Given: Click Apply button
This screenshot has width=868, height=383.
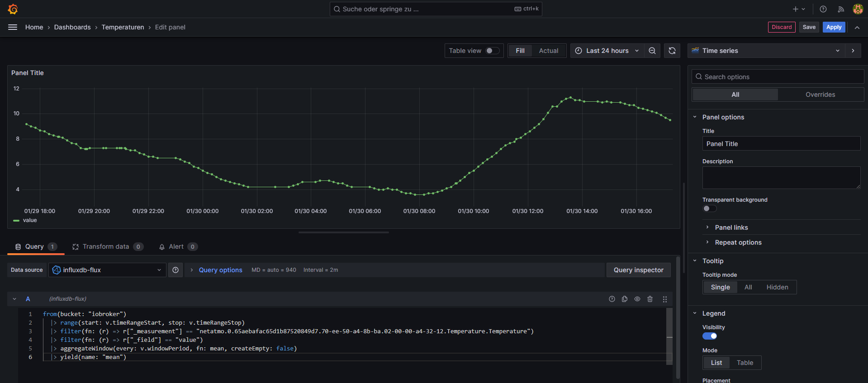Looking at the screenshot, I should [834, 27].
